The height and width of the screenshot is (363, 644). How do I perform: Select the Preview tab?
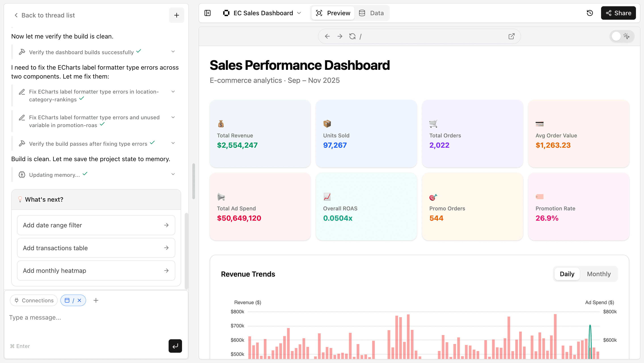click(333, 13)
